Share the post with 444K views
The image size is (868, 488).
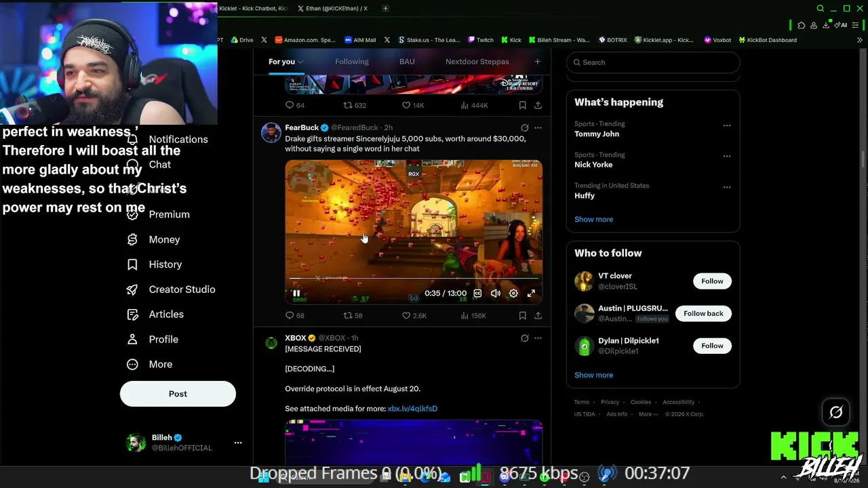pos(538,106)
